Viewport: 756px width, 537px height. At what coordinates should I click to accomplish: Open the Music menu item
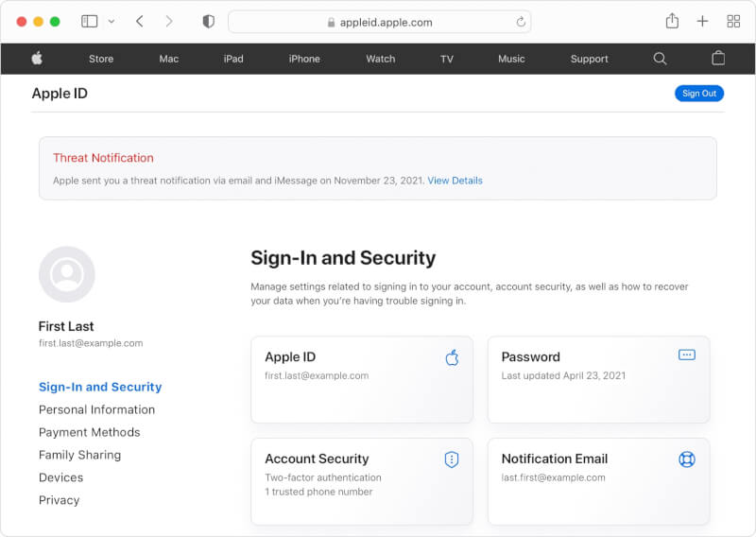(511, 59)
